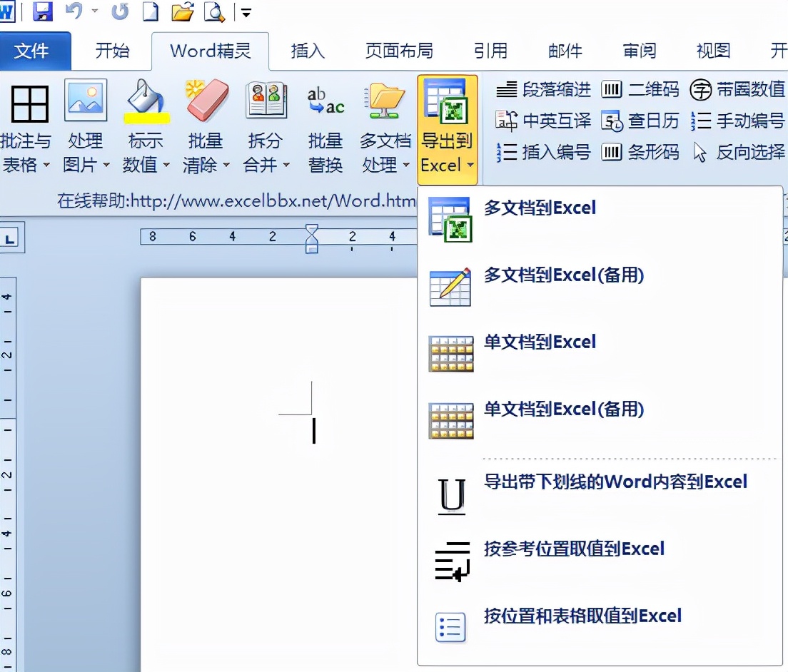Image resolution: width=788 pixels, height=672 pixels.
Task: Click the 拆分合并 book icon
Action: (266, 100)
